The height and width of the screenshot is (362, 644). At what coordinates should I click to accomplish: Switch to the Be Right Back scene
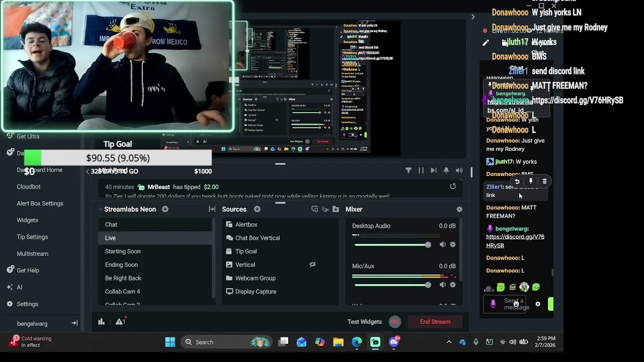155,278
